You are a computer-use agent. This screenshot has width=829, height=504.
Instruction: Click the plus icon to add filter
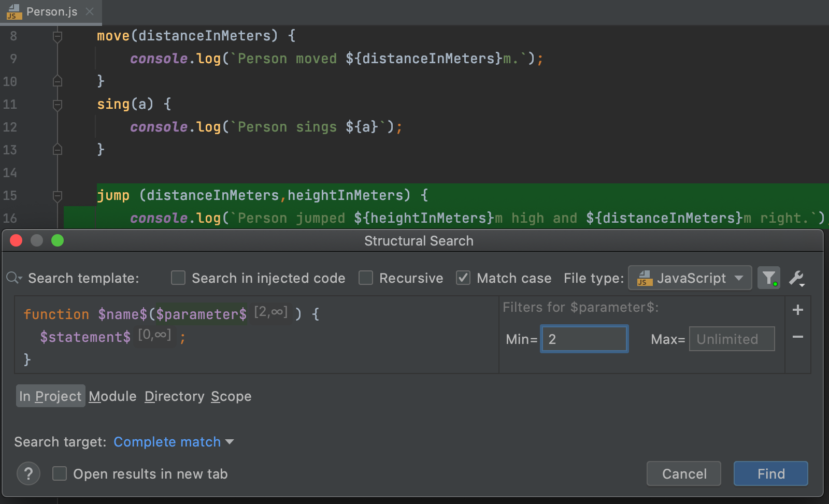(x=798, y=310)
